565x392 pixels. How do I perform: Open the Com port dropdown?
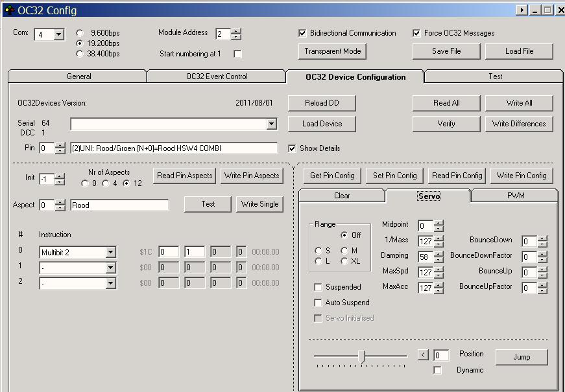(x=58, y=34)
